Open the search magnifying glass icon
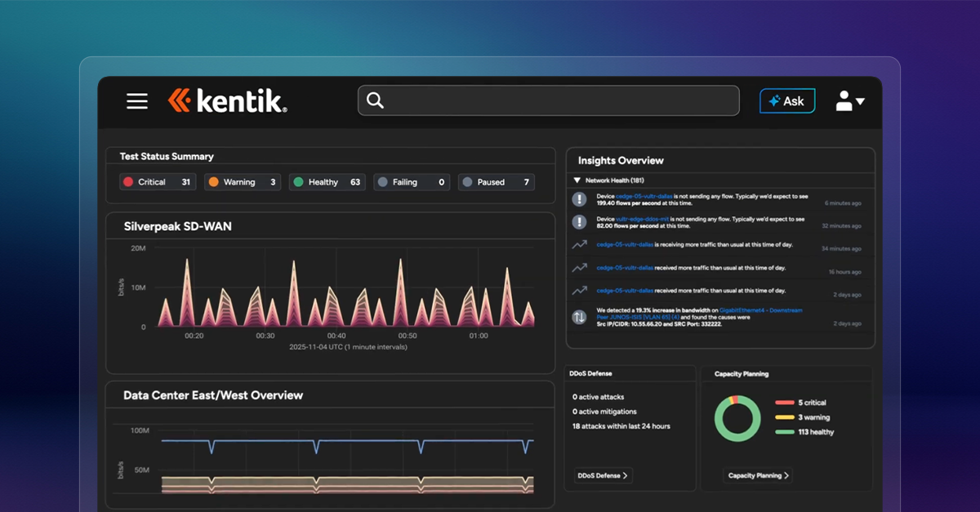The width and height of the screenshot is (980, 512). point(375,100)
